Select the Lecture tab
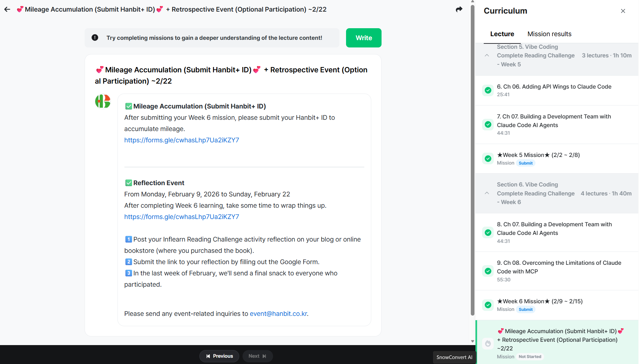This screenshot has width=639, height=364. click(x=502, y=34)
